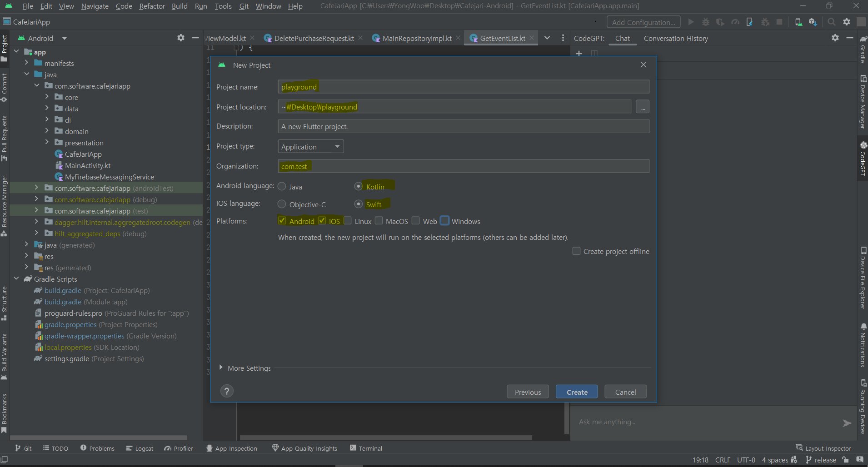Expand the presentation package
Viewport: 868px width, 467px height.
(x=47, y=142)
